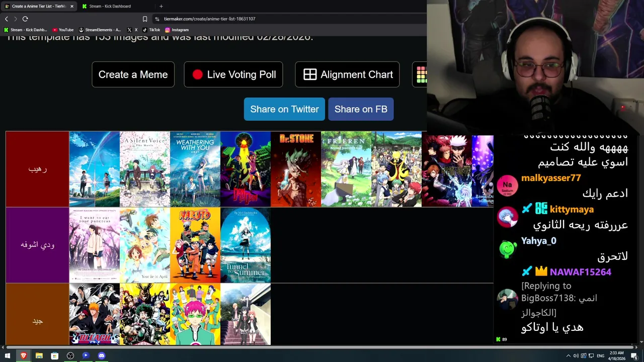Close the Create a Anime Tier List tab
Screen dimensions: 644x362
click(71, 6)
